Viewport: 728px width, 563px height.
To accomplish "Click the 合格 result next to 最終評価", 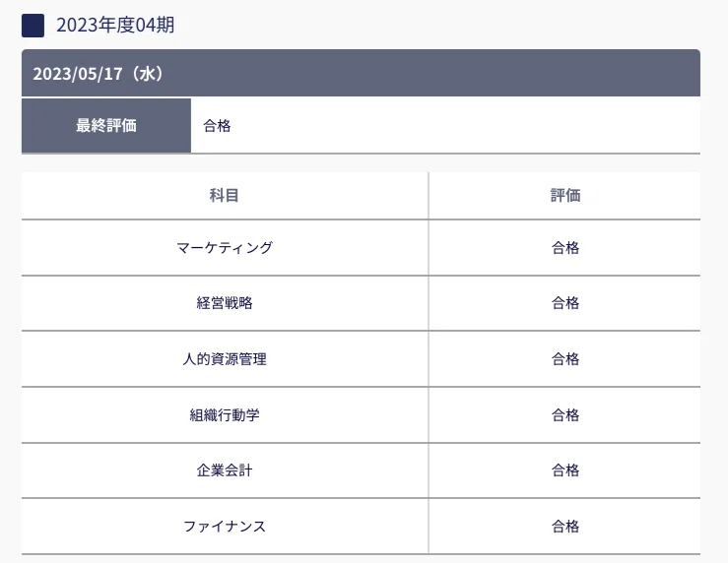I will pyautogui.click(x=217, y=126).
